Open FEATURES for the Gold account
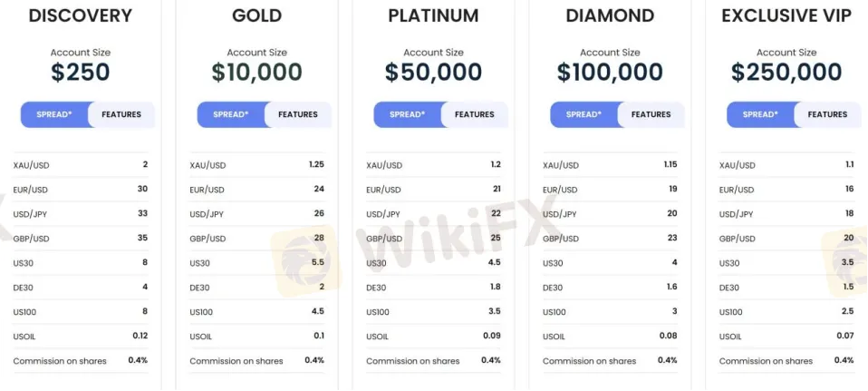Viewport: 868px width, 391px height. 298,115
